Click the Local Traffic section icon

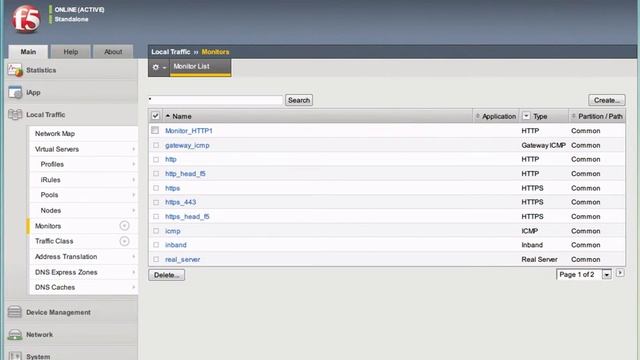tap(15, 115)
